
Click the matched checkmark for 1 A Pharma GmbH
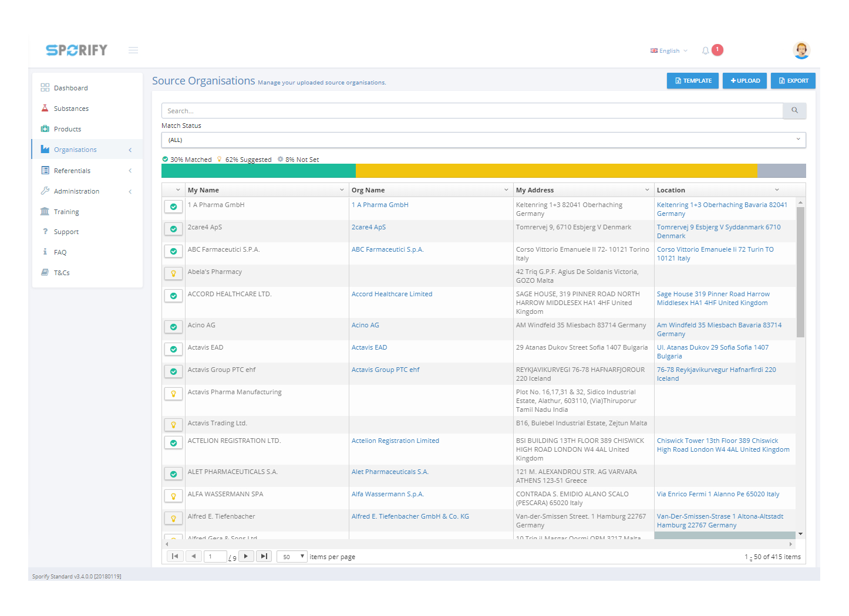point(173,207)
